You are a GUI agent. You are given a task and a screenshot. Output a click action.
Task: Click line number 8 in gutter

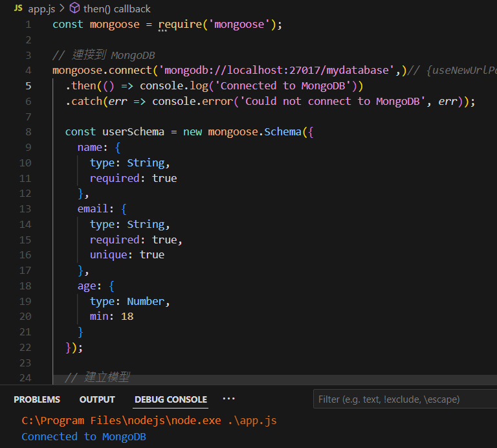pyautogui.click(x=28, y=132)
